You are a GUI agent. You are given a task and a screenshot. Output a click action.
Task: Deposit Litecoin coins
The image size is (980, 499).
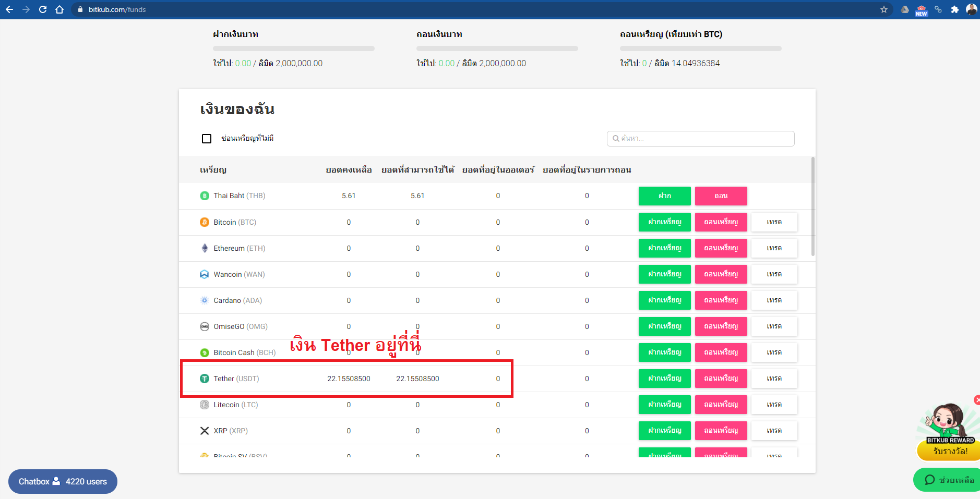point(665,405)
